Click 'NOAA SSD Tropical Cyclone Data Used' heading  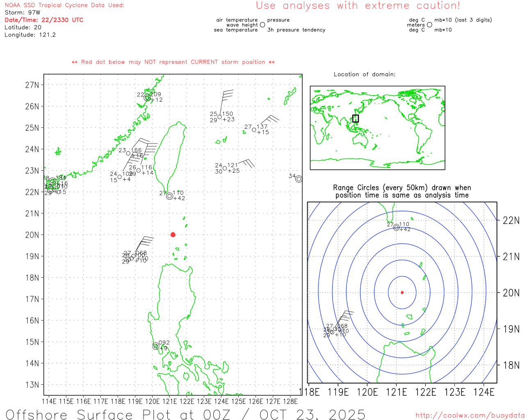coord(64,5)
